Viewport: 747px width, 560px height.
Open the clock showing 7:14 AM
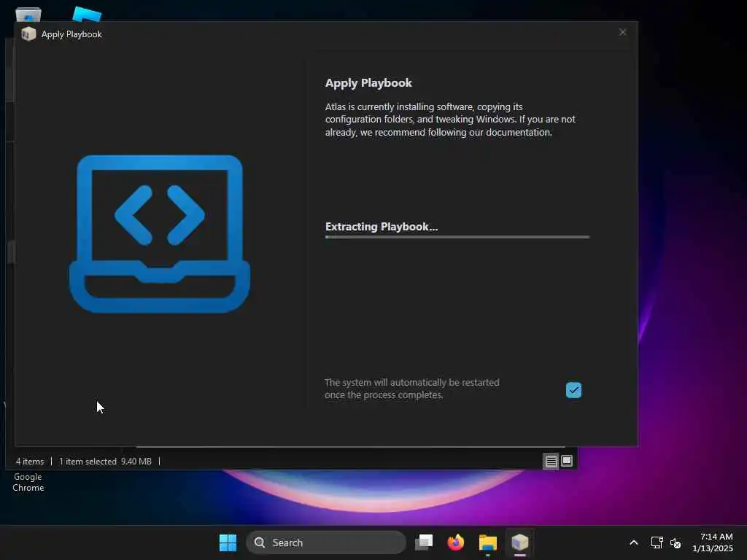(713, 542)
